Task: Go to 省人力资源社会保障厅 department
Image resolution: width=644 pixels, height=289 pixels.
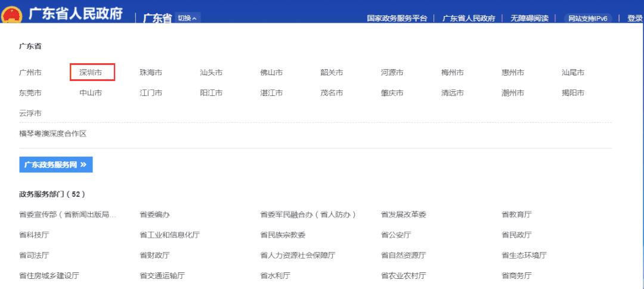Action: [x=298, y=255]
